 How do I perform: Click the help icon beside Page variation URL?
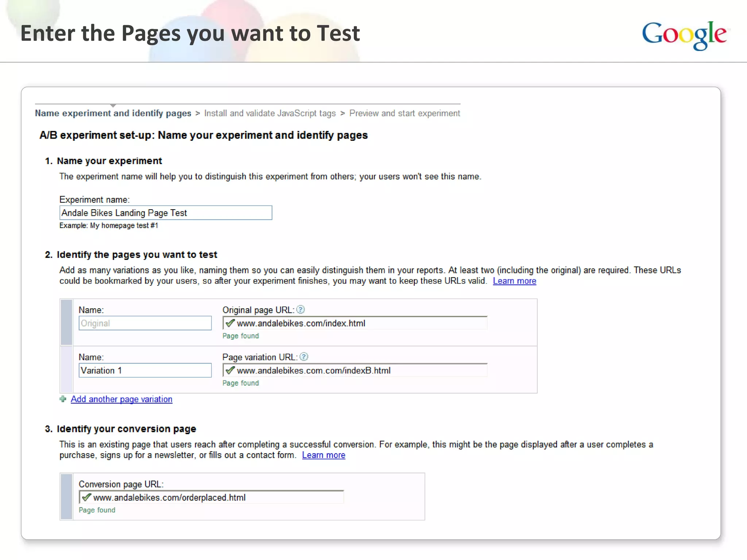point(304,357)
